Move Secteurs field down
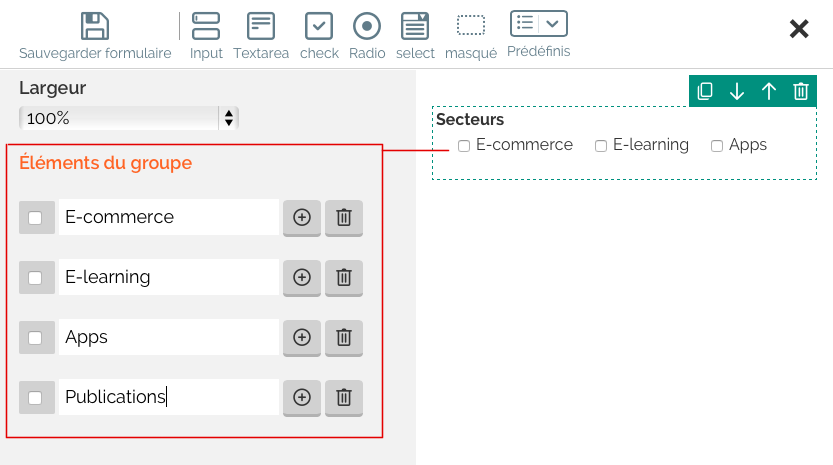Image resolution: width=833 pixels, height=465 pixels. pos(737,91)
